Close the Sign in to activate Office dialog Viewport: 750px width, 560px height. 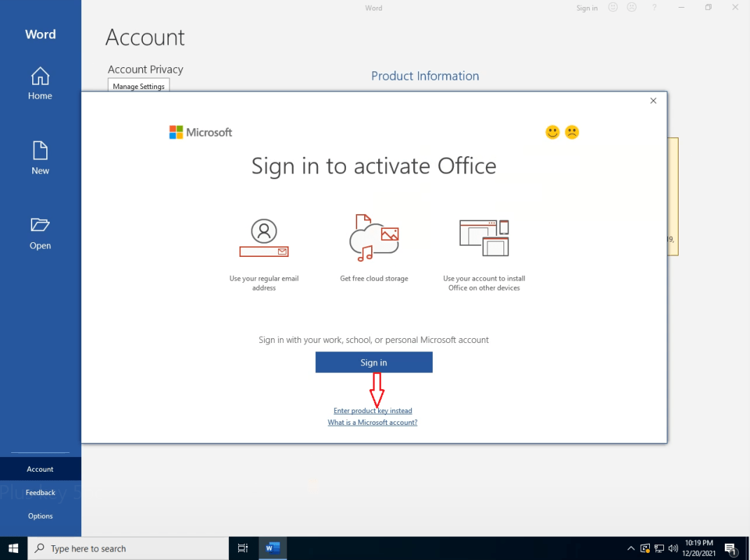[x=653, y=100]
